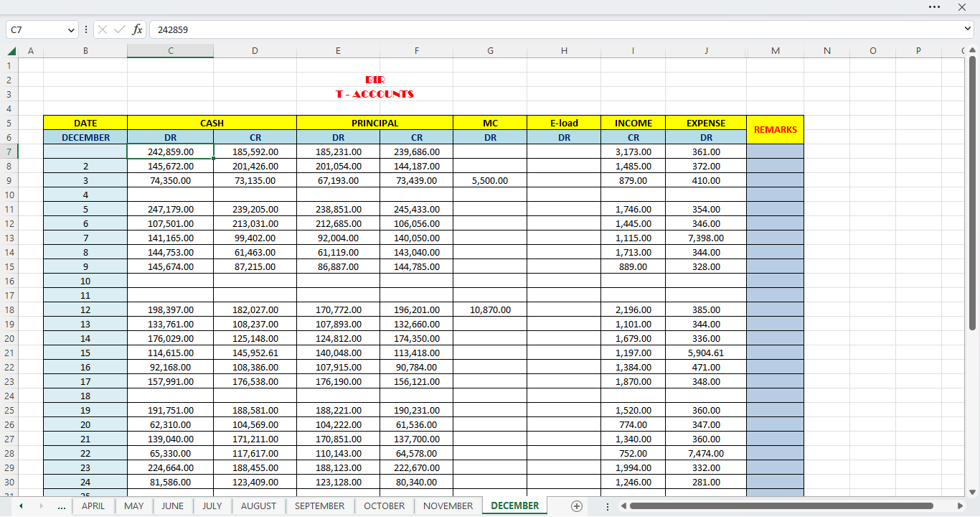Click the REMARKS header cell

[776, 130]
